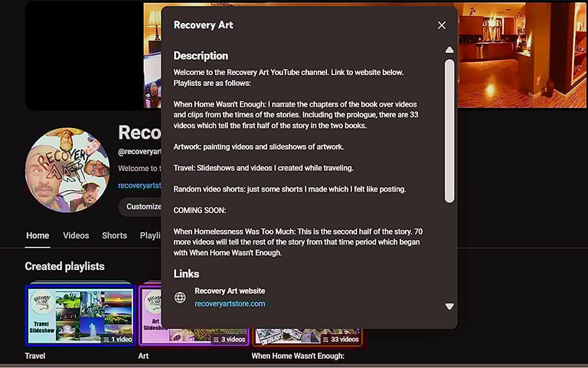Open recoveryartstore.com link in dialog
The height and width of the screenshot is (368, 588).
[230, 304]
